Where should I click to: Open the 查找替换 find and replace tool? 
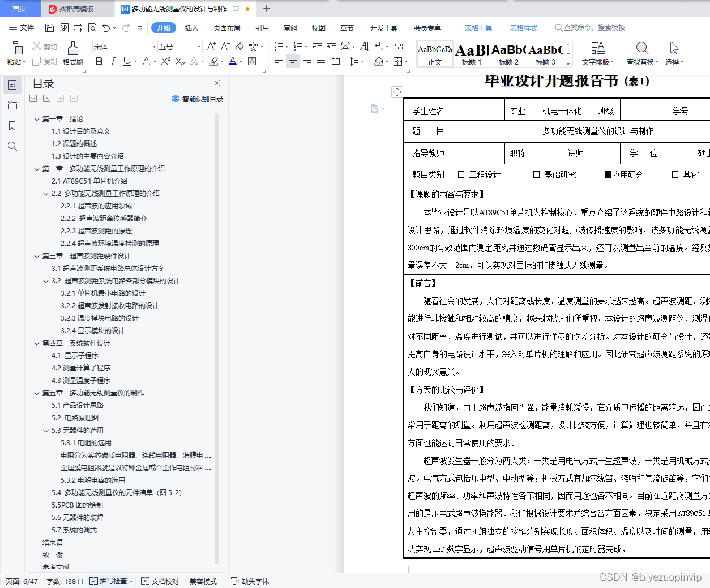[x=640, y=54]
